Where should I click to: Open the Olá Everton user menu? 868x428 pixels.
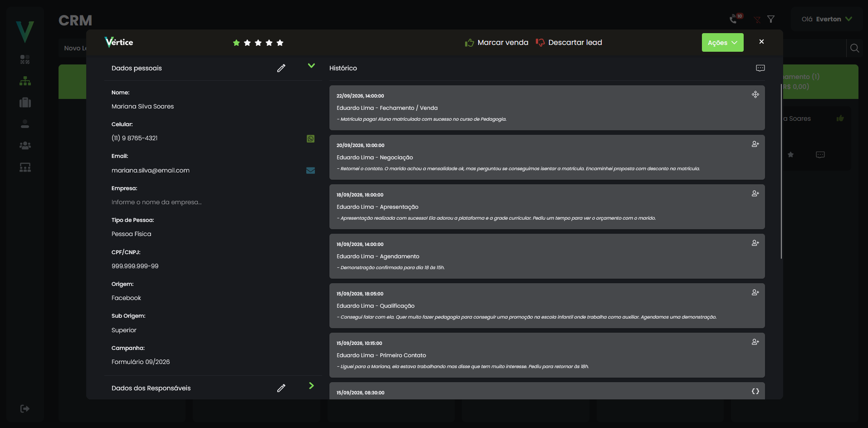click(x=827, y=19)
